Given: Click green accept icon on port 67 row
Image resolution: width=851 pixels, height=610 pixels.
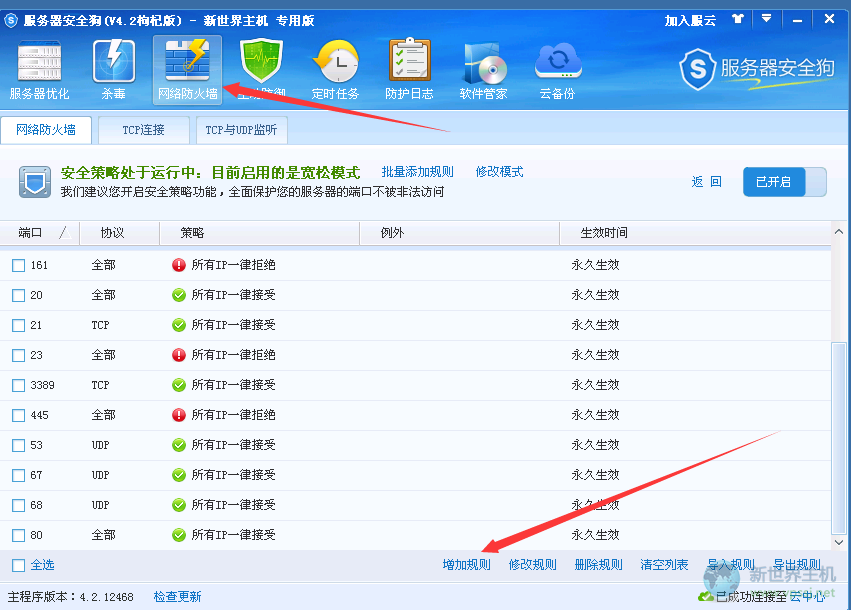Looking at the screenshot, I should click(x=179, y=475).
